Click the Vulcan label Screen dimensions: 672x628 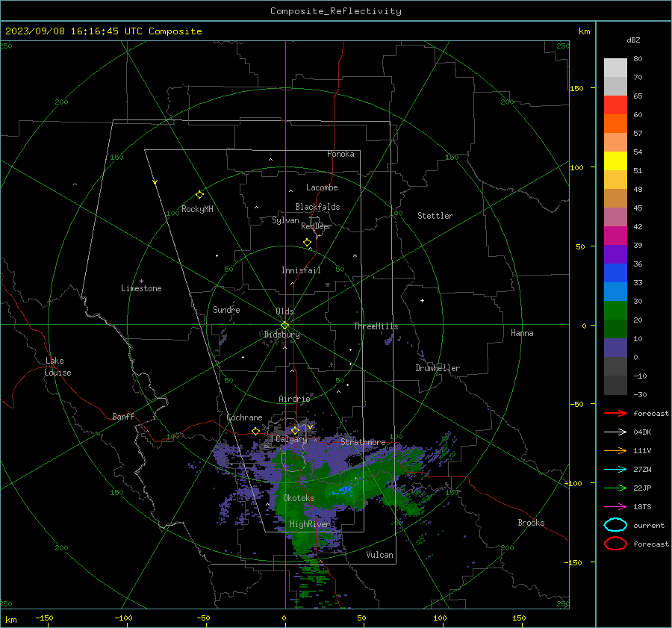[x=379, y=555]
